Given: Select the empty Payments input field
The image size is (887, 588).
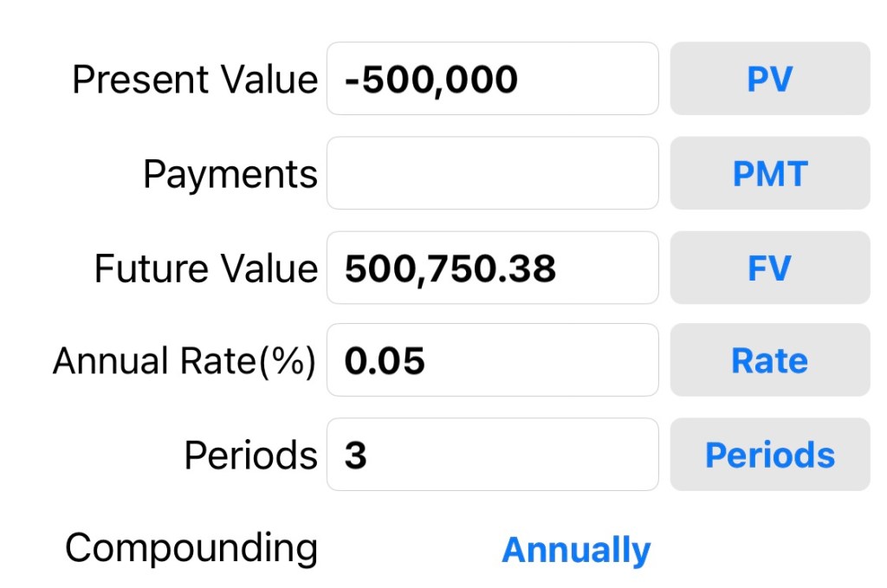Looking at the screenshot, I should tap(492, 173).
